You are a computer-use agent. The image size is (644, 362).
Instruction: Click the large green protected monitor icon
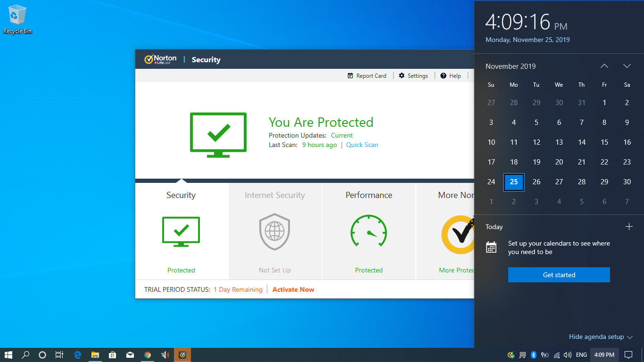(218, 134)
